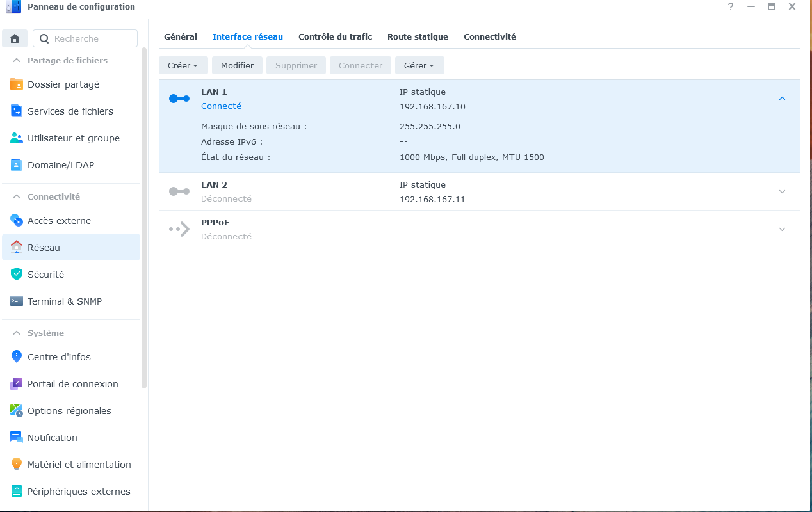Open Services de fichiers icon

point(17,111)
